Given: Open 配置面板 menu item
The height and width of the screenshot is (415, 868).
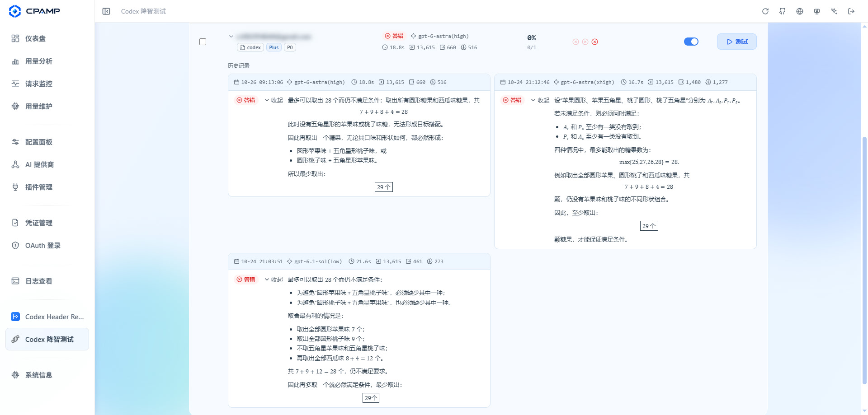Looking at the screenshot, I should pos(47,142).
